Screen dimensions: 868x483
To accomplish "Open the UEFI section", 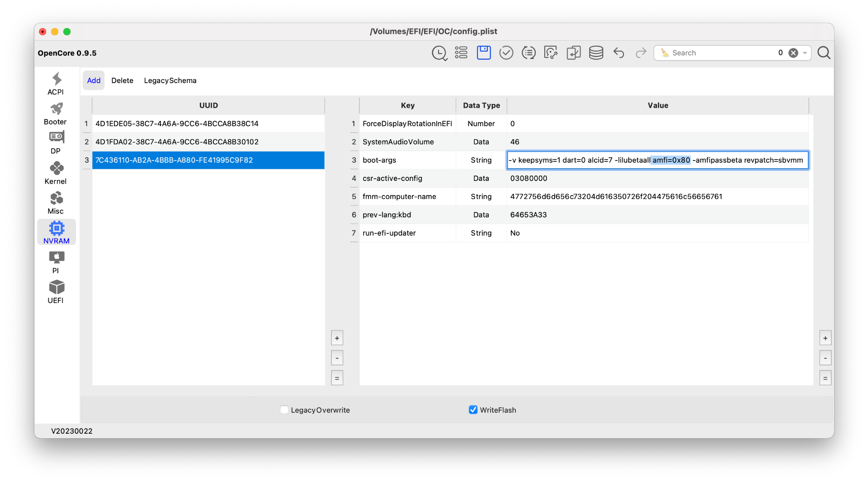I will point(56,292).
